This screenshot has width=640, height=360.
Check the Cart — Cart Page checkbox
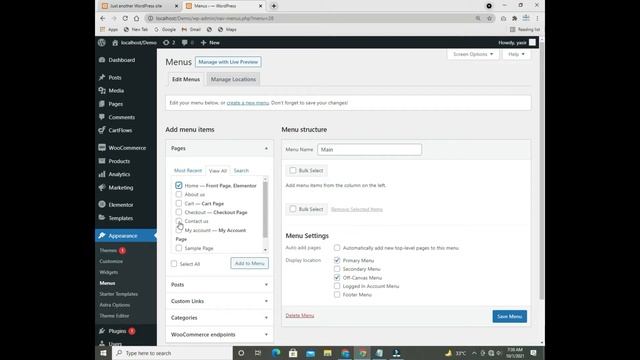click(179, 203)
